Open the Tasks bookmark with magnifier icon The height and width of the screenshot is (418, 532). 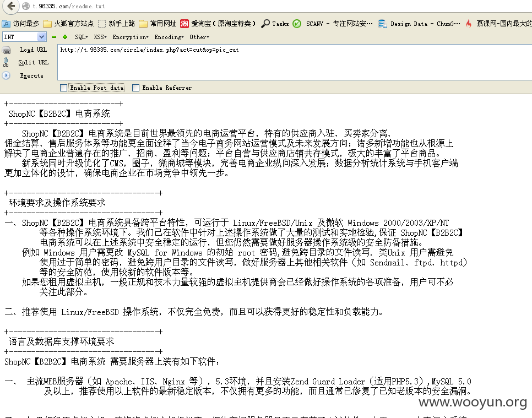point(275,24)
